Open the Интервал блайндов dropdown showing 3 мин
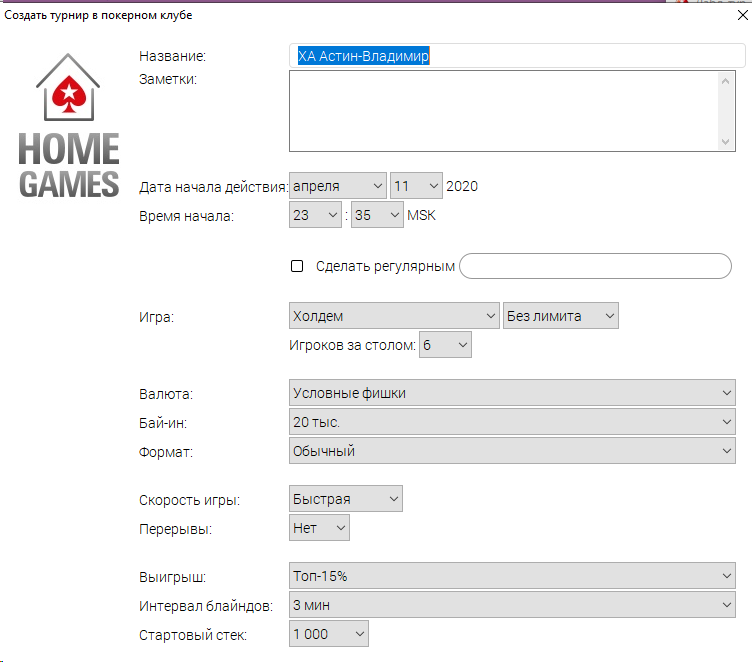The height and width of the screenshot is (662, 752). (512, 605)
